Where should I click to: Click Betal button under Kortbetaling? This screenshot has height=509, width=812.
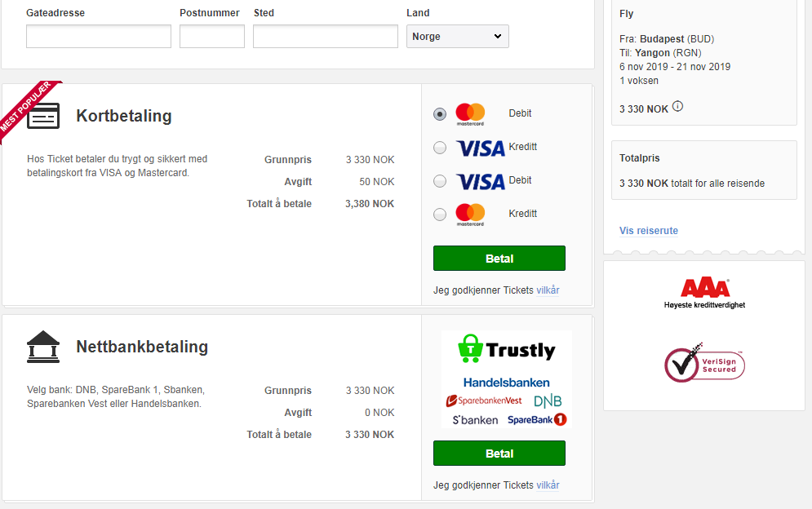coord(499,259)
